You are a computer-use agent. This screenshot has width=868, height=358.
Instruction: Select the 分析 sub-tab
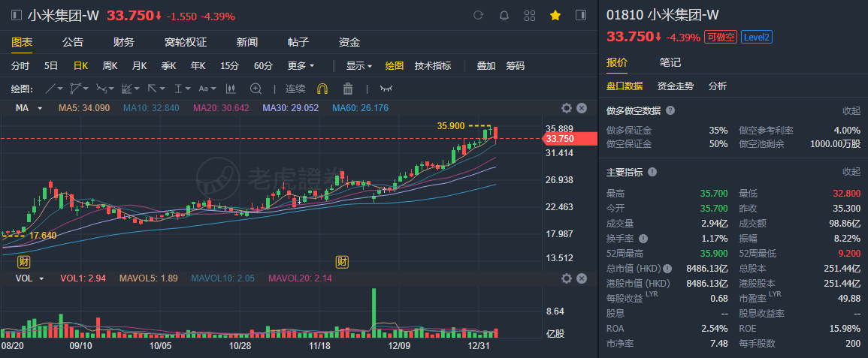718,86
